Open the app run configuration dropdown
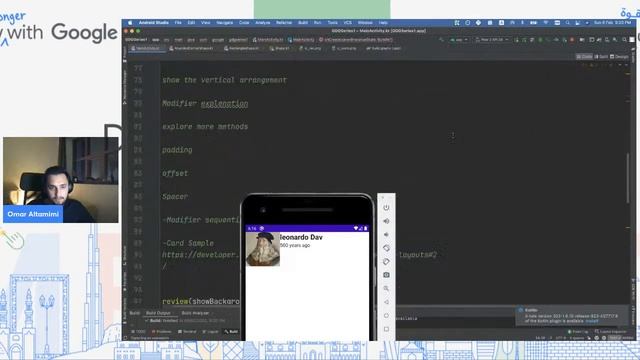 point(458,40)
